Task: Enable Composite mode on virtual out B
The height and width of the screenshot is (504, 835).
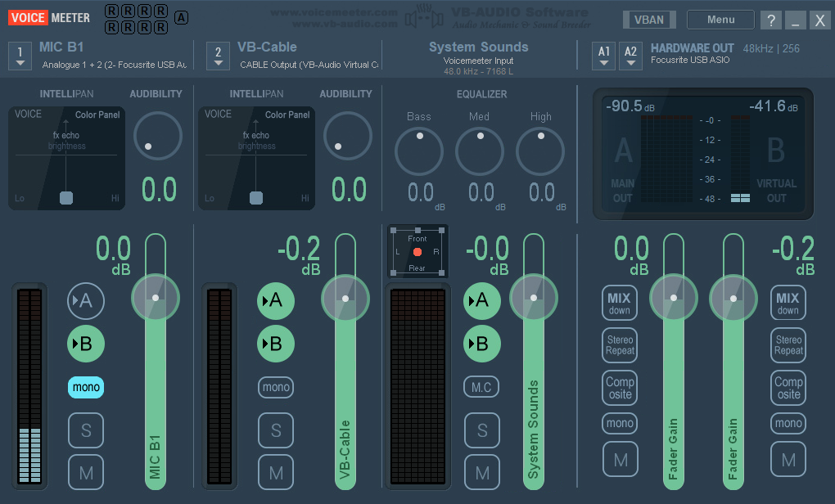Action: [x=788, y=388]
